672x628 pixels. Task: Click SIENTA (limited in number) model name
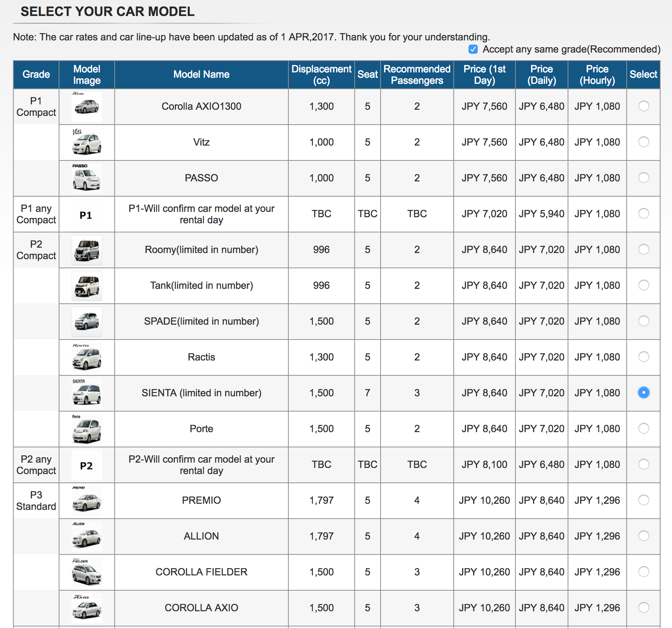point(202,393)
